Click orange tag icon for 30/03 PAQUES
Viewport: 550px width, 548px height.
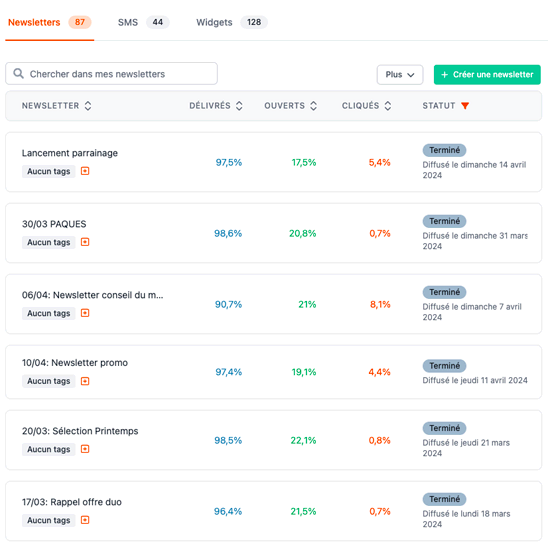pos(85,242)
